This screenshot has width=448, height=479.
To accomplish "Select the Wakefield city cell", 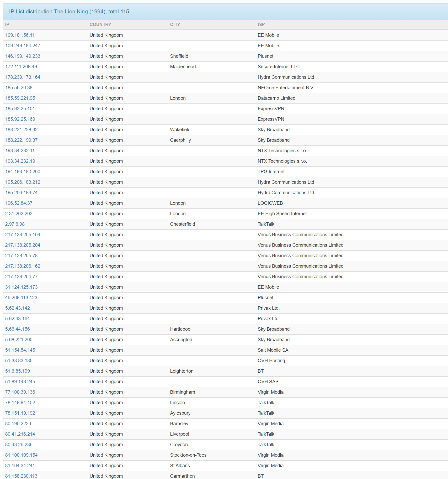I will point(180,130).
